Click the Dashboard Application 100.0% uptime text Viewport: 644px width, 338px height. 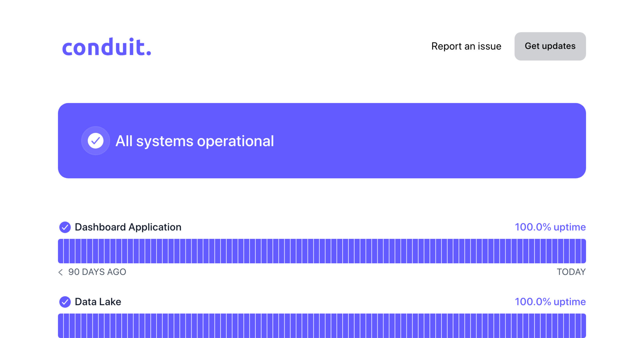point(550,227)
